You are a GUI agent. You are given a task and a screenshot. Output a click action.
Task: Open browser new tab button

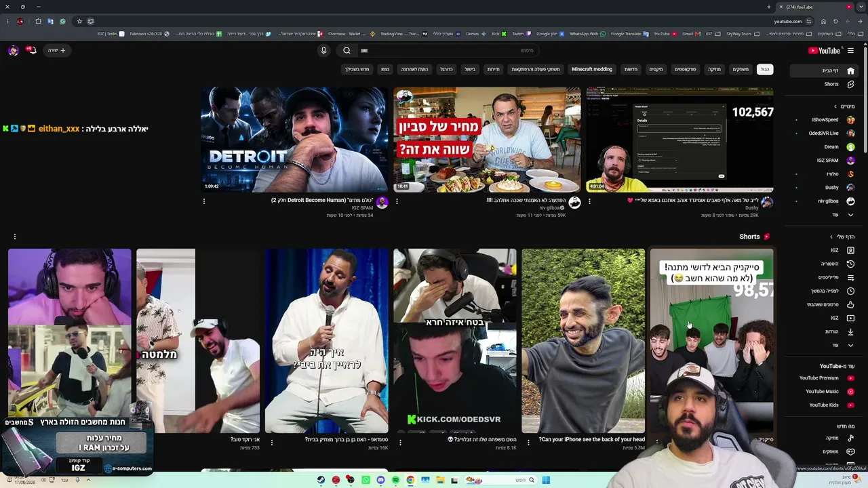[769, 7]
